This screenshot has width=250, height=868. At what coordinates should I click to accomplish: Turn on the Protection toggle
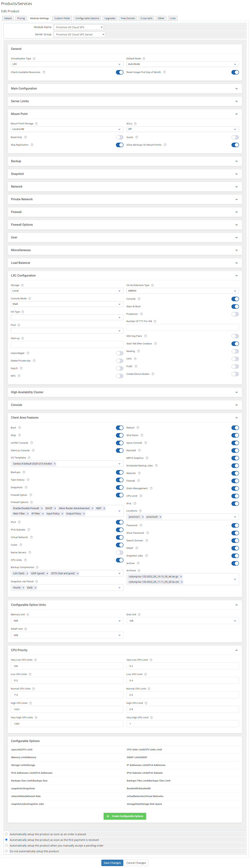(x=235, y=314)
